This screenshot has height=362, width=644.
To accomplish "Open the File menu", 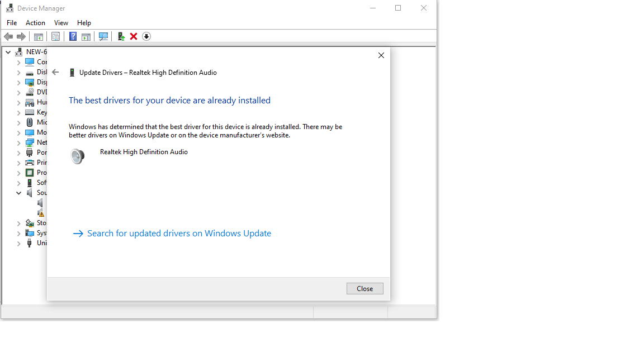I will pyautogui.click(x=12, y=23).
